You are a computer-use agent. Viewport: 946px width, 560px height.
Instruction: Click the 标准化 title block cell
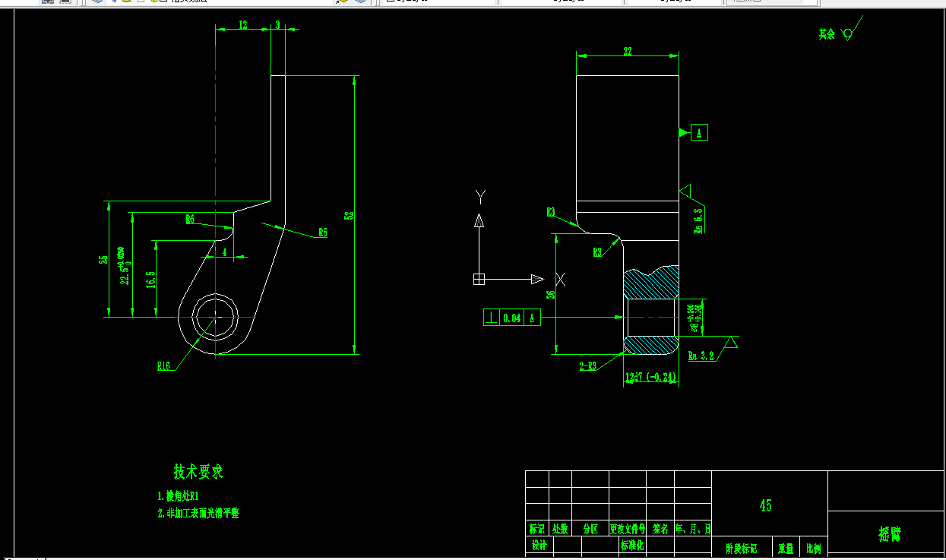632,546
